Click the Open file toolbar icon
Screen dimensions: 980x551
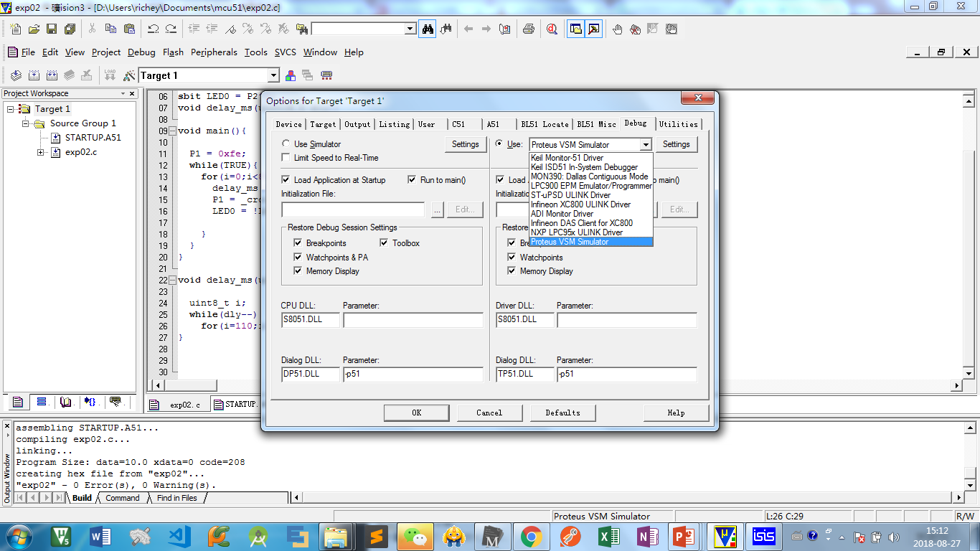click(x=34, y=29)
